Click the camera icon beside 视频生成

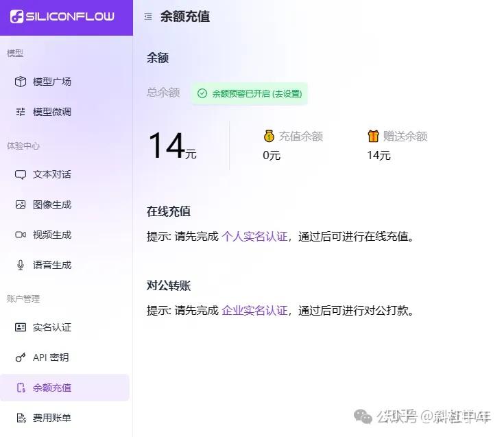tap(21, 235)
